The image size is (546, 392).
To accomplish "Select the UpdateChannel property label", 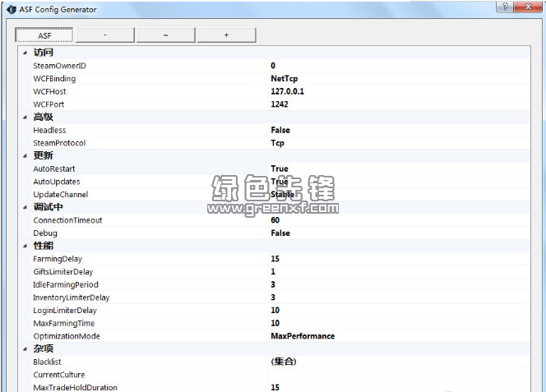I will [x=61, y=195].
